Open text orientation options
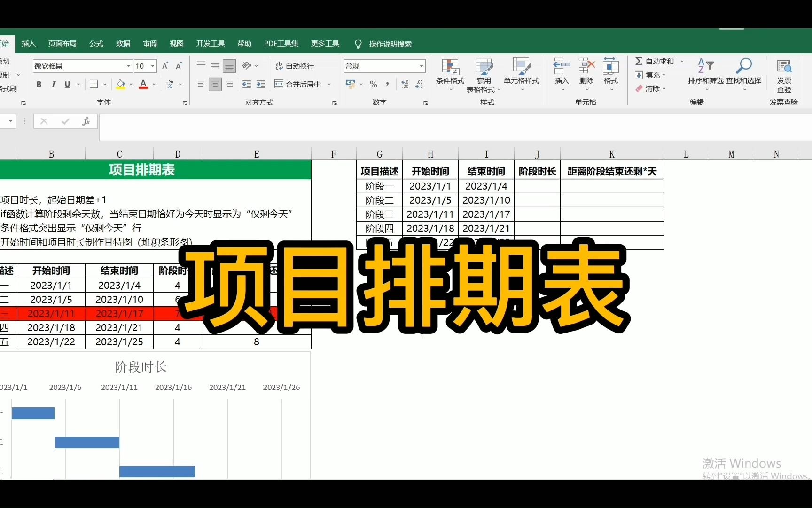This screenshot has width=812, height=508. [x=250, y=66]
